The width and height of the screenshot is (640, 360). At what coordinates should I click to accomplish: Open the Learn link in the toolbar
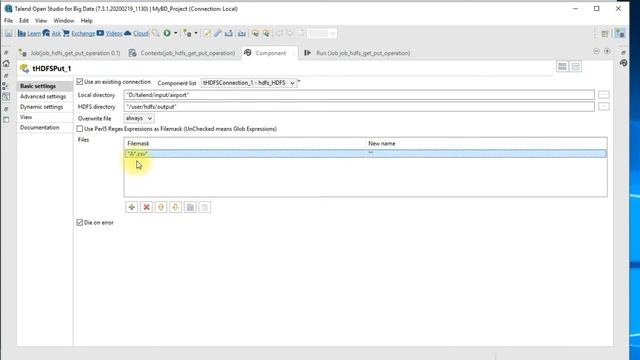(x=34, y=33)
